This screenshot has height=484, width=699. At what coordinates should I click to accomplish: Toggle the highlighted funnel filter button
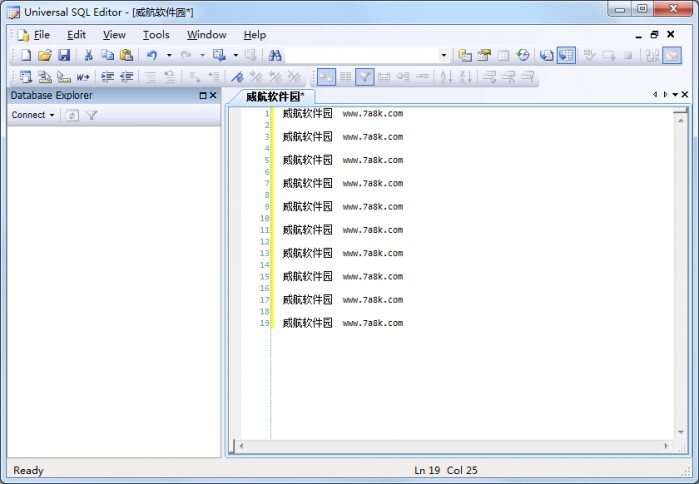(365, 78)
